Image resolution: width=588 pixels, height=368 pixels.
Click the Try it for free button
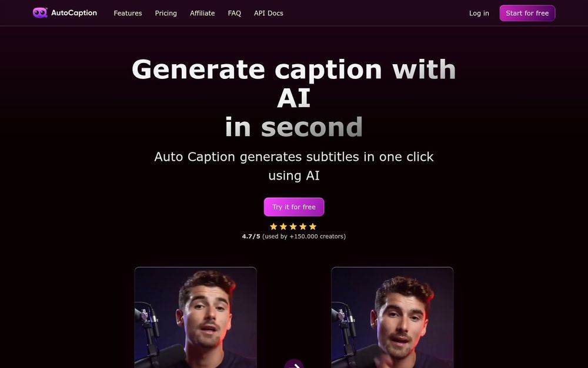click(293, 207)
